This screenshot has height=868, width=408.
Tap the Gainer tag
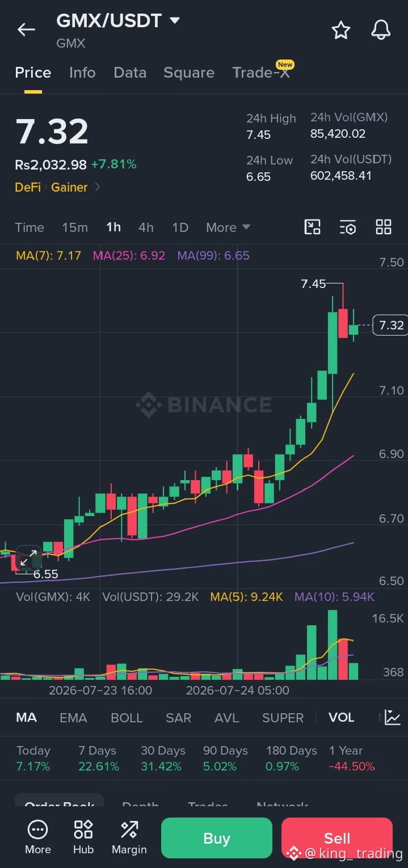(69, 187)
